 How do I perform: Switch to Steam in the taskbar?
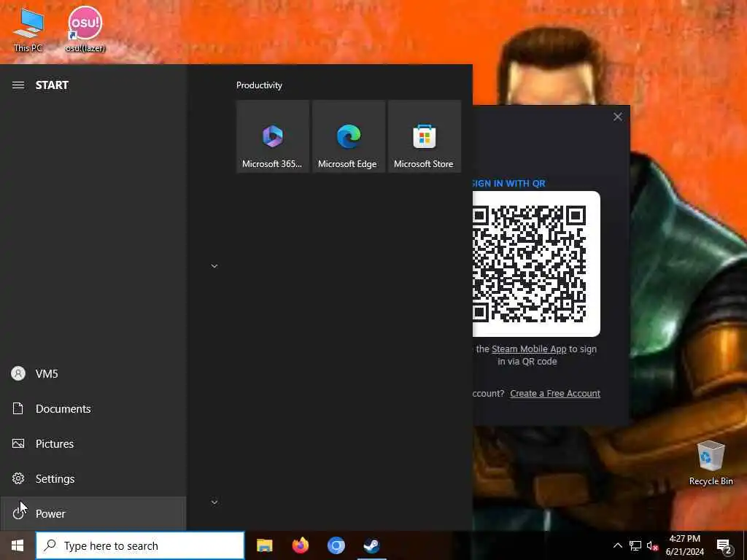tap(371, 545)
